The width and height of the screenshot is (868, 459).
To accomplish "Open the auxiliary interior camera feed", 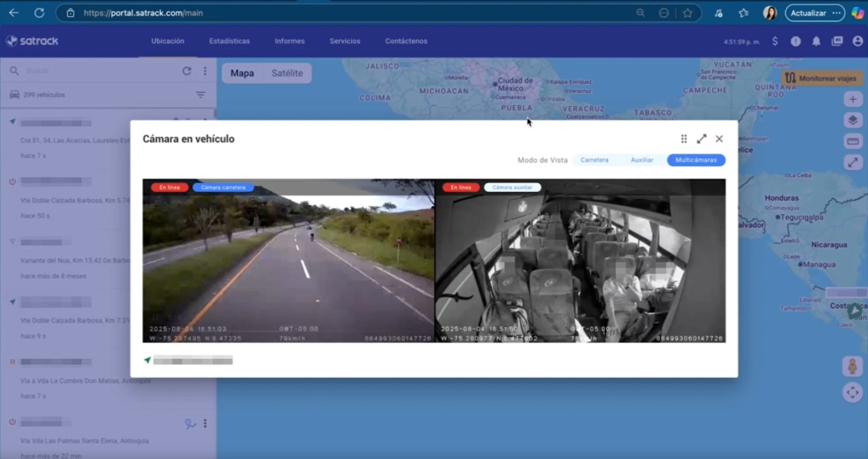I will (x=580, y=261).
